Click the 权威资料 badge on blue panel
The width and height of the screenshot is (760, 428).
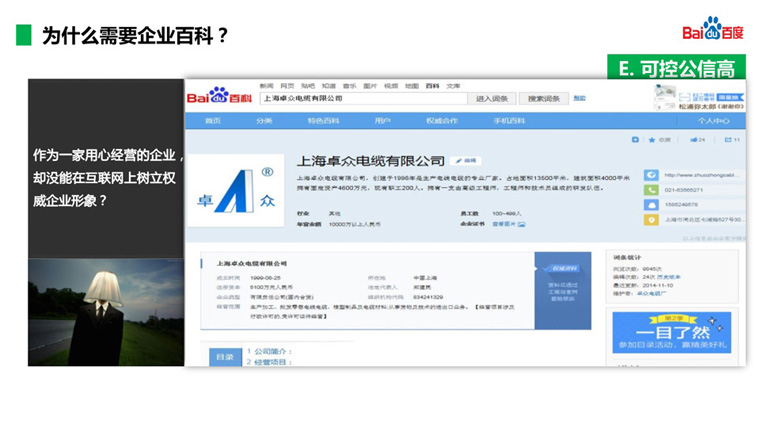click(563, 269)
